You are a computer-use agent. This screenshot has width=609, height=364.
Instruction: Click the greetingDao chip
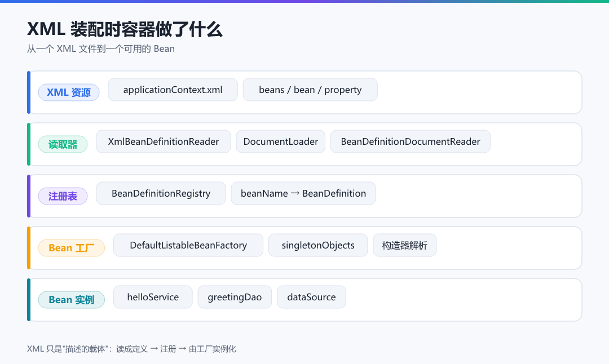(235, 298)
